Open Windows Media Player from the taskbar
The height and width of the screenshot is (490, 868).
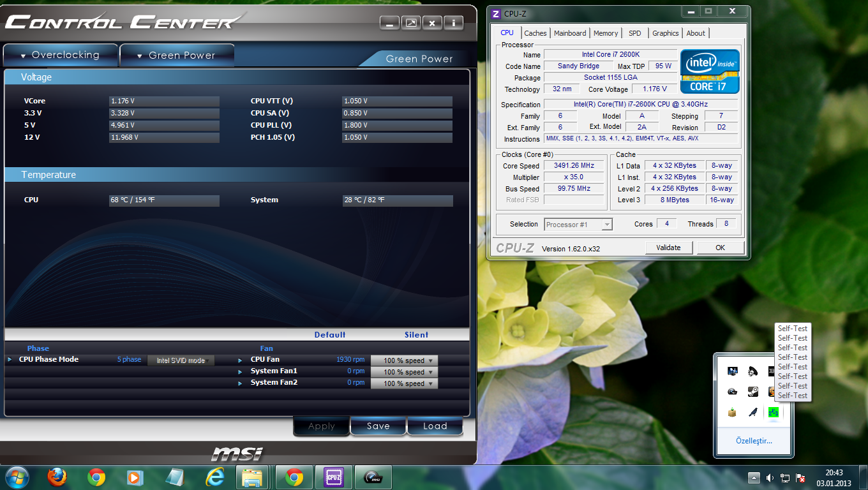click(135, 477)
